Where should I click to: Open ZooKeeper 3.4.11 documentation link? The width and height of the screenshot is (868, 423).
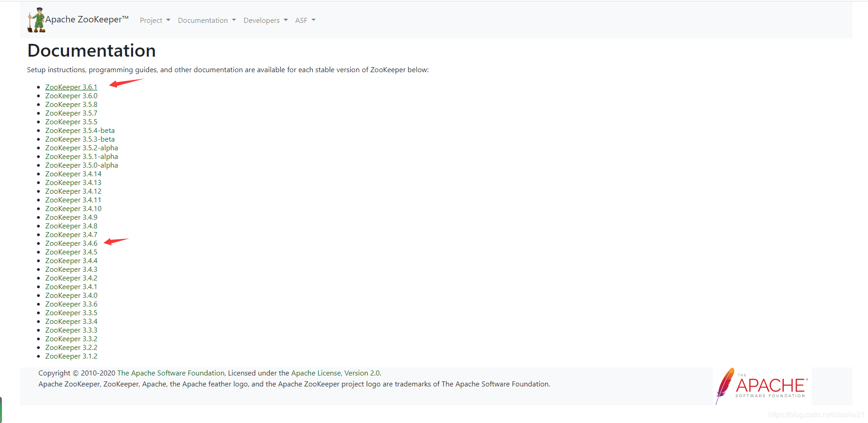tap(73, 200)
